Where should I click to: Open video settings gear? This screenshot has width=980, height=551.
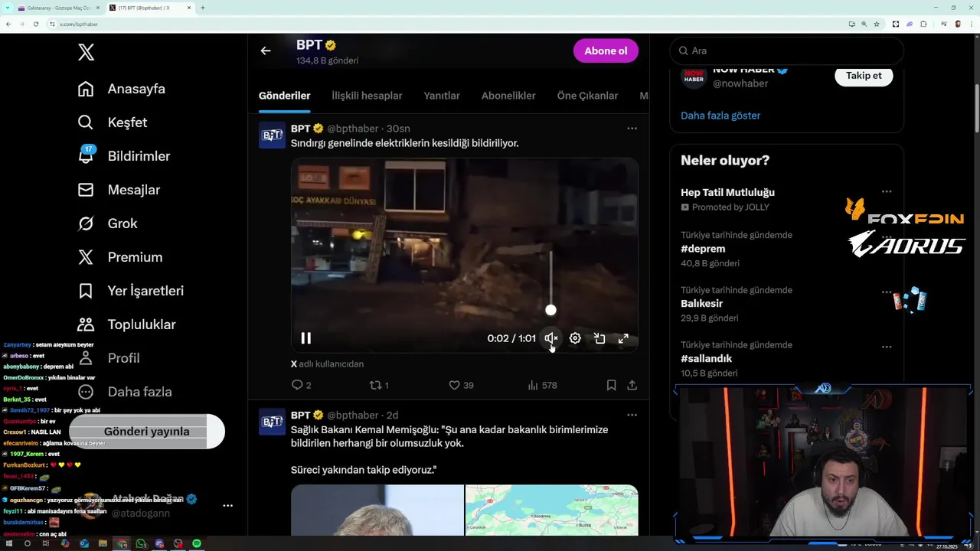[x=575, y=338]
